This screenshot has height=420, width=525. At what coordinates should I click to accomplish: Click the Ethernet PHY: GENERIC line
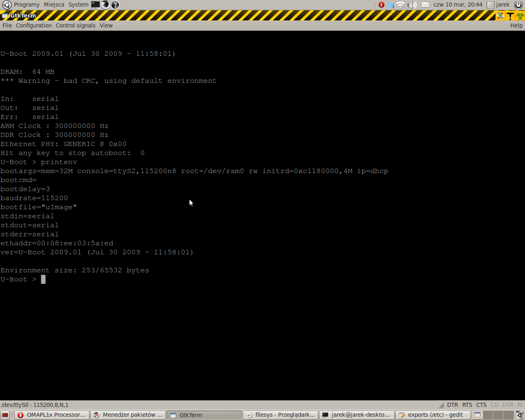(x=64, y=144)
